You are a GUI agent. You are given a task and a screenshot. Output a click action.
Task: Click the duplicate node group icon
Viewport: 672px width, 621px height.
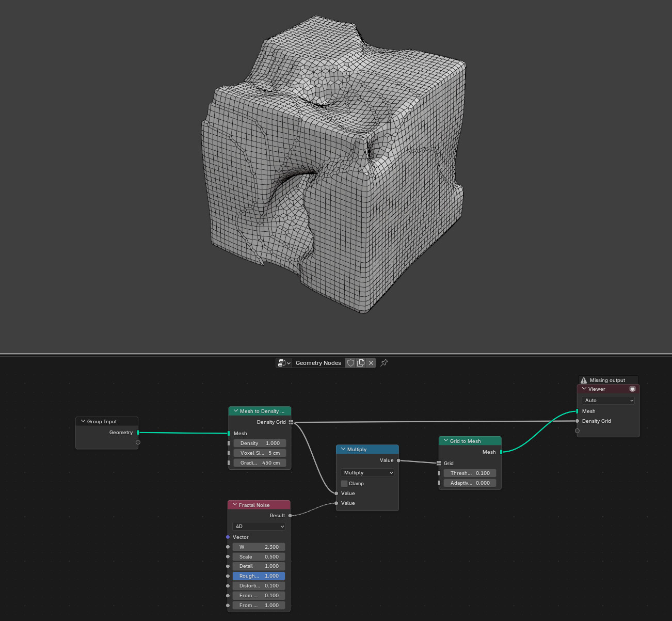point(361,363)
